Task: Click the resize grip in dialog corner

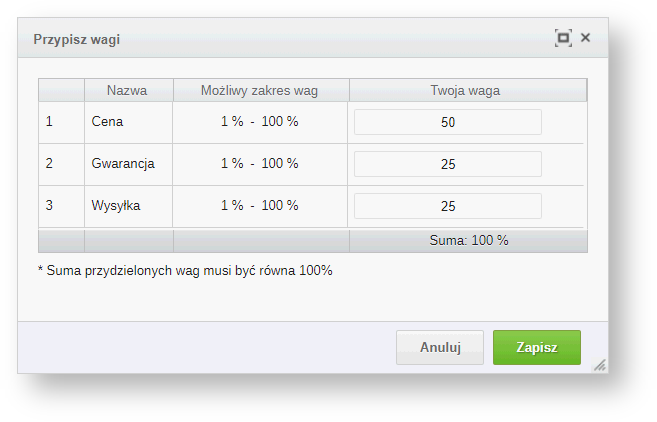Action: 600,366
